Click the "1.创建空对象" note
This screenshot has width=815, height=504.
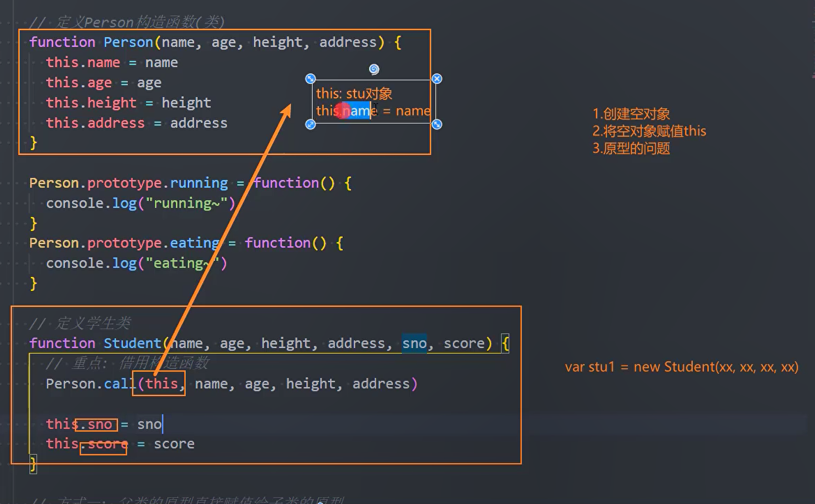pyautogui.click(x=631, y=114)
